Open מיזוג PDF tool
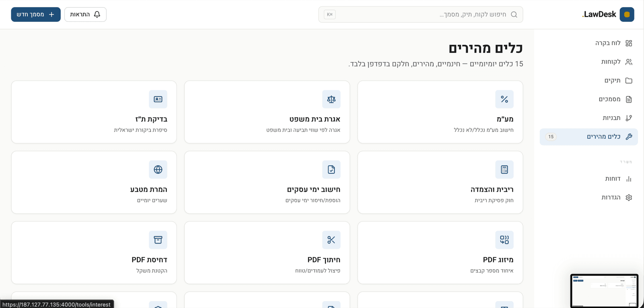 coord(498,260)
